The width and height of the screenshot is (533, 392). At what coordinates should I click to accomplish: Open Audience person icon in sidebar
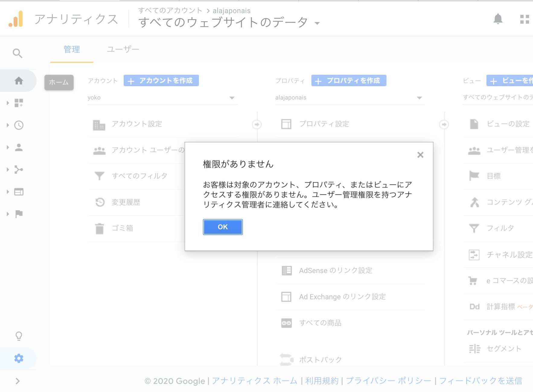pyautogui.click(x=19, y=147)
